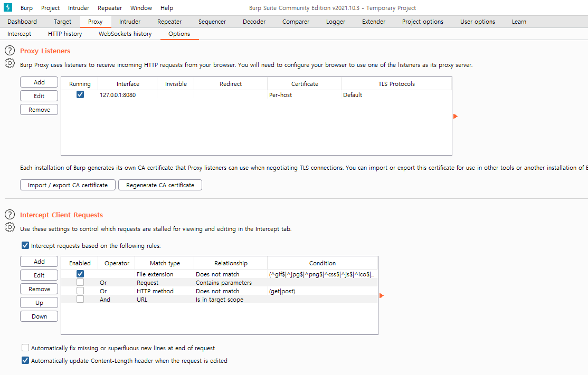588x375 pixels.
Task: Add a new intercept request rule
Action: click(x=39, y=262)
